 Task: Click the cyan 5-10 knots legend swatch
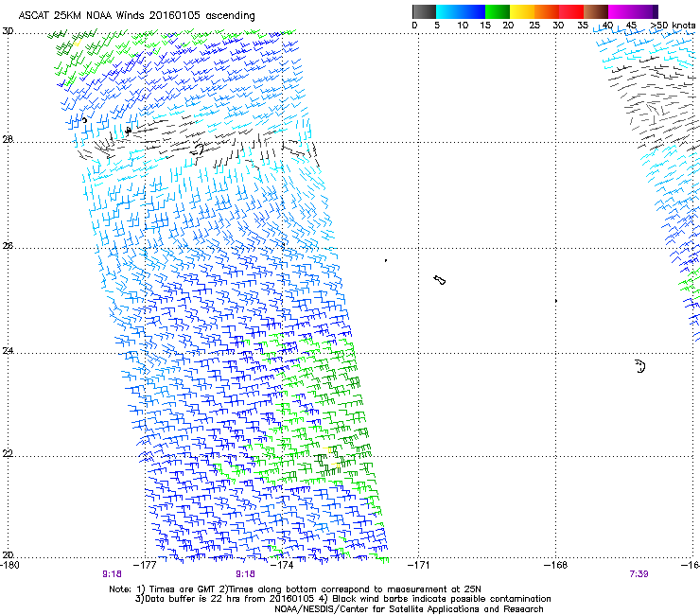pyautogui.click(x=448, y=11)
